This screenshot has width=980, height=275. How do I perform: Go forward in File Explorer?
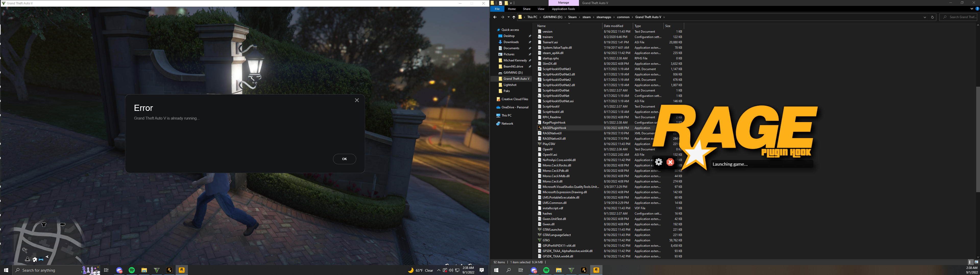click(502, 17)
